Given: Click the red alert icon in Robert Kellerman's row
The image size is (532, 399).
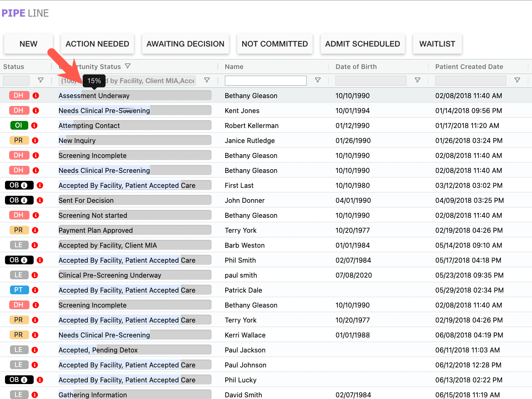Looking at the screenshot, I should coord(34,126).
